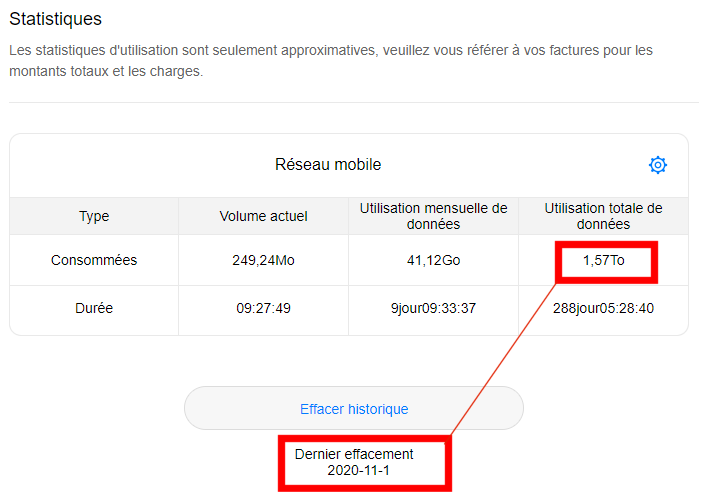Click the 09:27:49 current duration value
Image resolution: width=713 pixels, height=492 pixels.
pos(264,309)
